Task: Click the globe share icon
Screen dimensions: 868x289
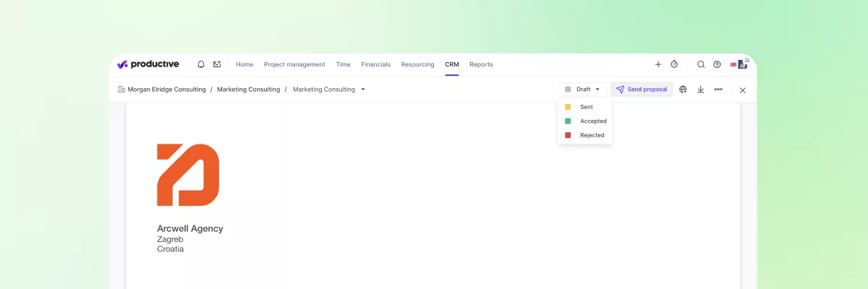Action: [x=683, y=90]
